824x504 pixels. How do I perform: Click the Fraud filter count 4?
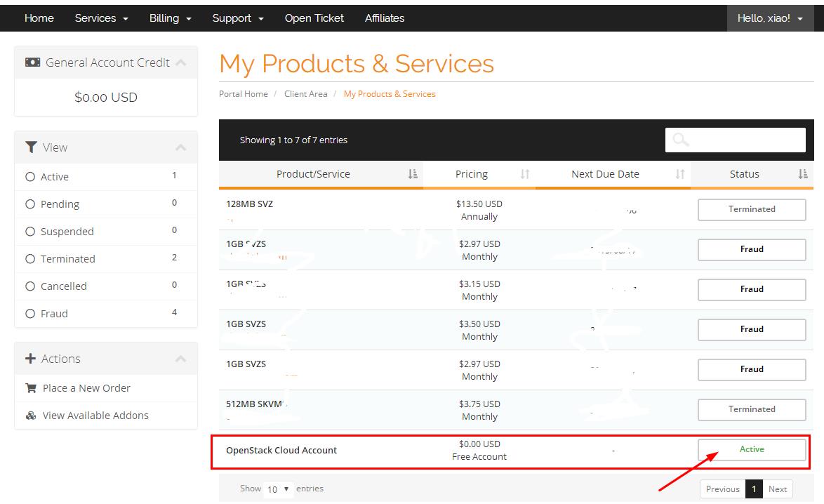pos(175,312)
